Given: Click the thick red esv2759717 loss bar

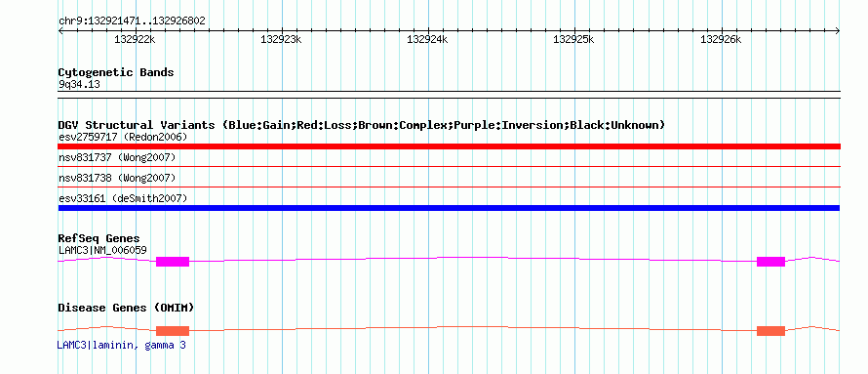Looking at the screenshot, I should pyautogui.click(x=449, y=146).
